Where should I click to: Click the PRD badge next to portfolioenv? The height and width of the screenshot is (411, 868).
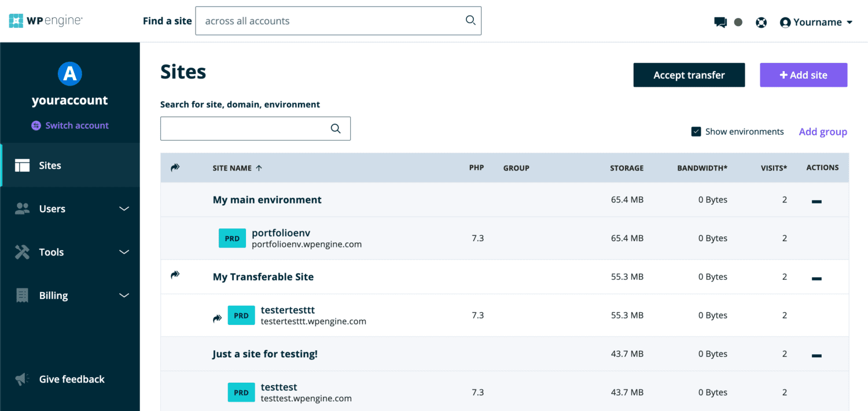(232, 238)
